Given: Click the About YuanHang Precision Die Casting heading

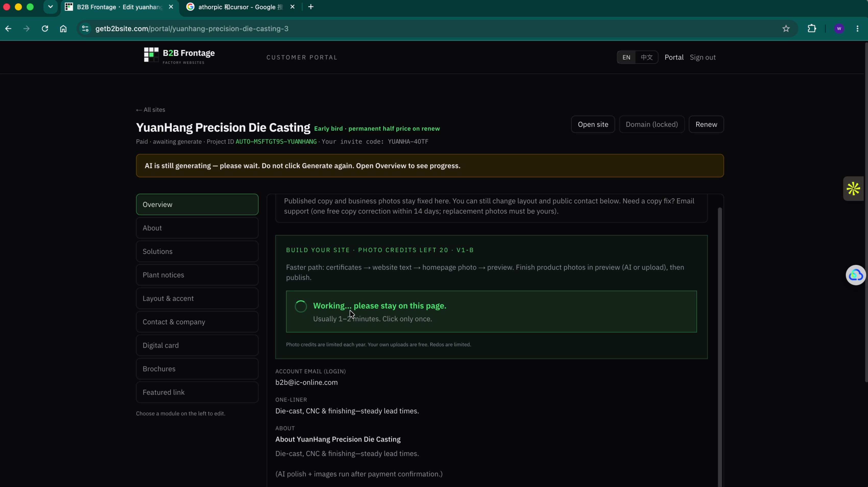Looking at the screenshot, I should (338, 439).
